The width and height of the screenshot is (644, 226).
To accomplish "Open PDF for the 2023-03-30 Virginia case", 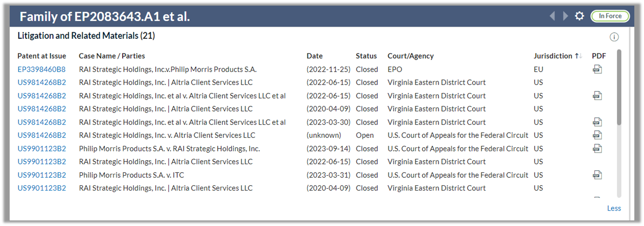I will pos(597,122).
